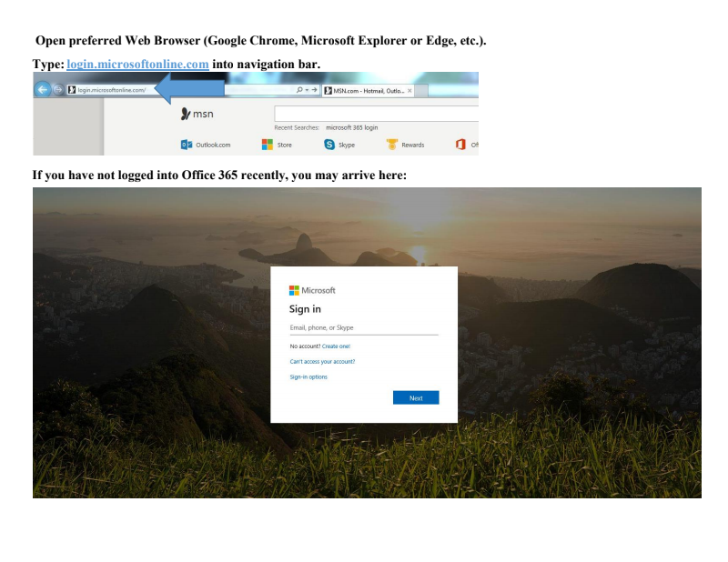Click the Email, phone, or Skype field

pos(363,327)
